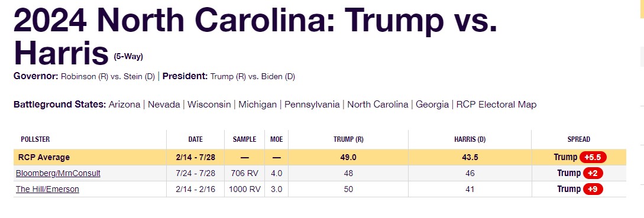Screen dimensions: 644x218
Task: Open the Trump (R) vs. Biden (D) link
Action: tap(253, 76)
